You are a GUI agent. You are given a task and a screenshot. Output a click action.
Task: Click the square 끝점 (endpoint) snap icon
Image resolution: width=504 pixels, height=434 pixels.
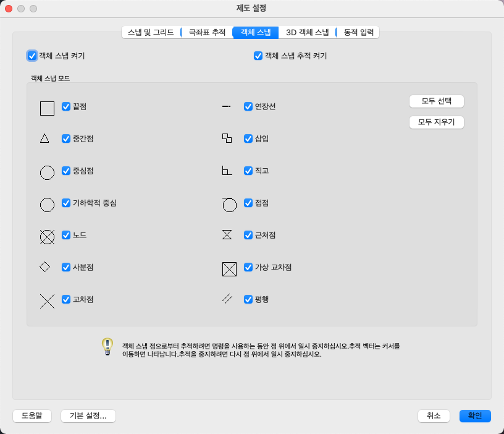[x=47, y=108]
